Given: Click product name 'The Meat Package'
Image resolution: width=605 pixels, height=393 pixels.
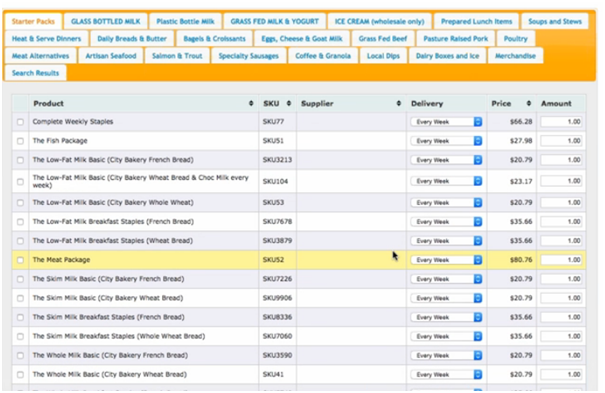Looking at the screenshot, I should pos(61,260).
